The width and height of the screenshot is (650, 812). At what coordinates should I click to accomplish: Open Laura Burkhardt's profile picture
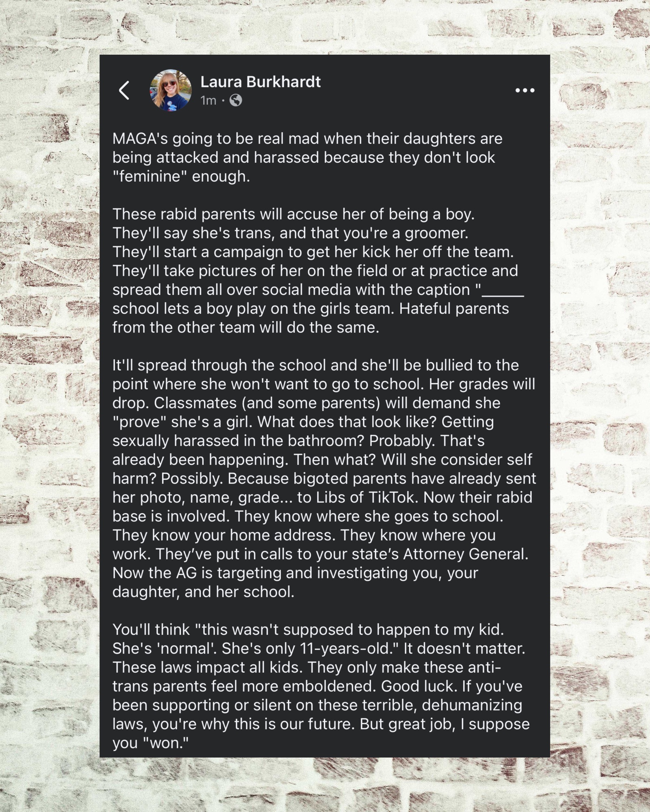pyautogui.click(x=171, y=90)
